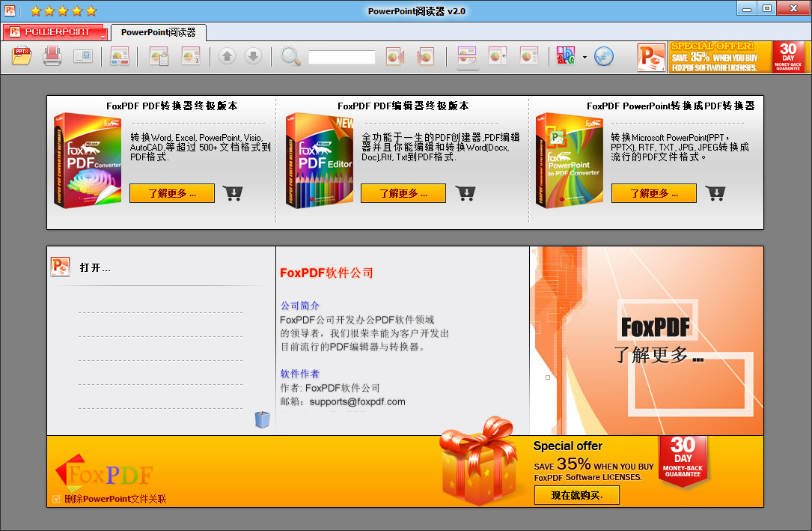Click the slide icon marked with small x

(x=191, y=56)
